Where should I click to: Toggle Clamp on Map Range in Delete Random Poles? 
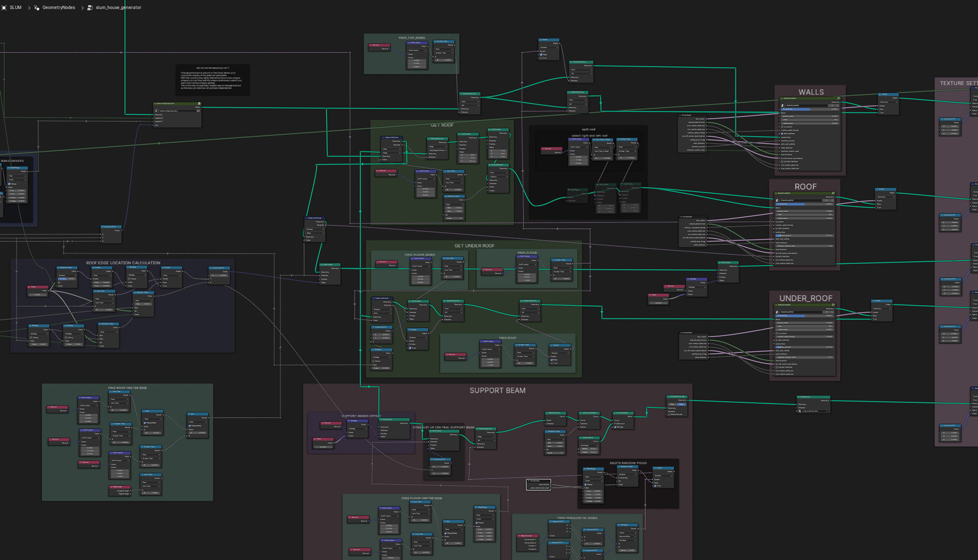point(586,484)
